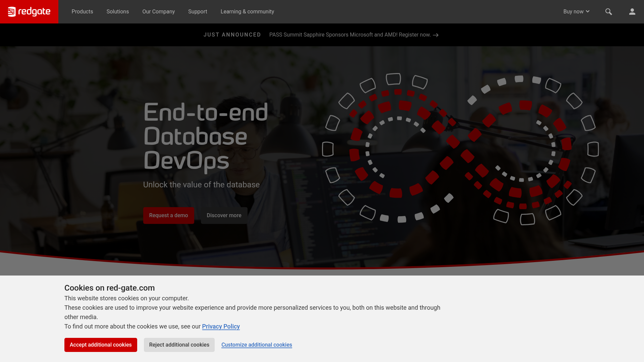644x362 pixels.
Task: Open the Privacy Policy link
Action: coord(221,326)
